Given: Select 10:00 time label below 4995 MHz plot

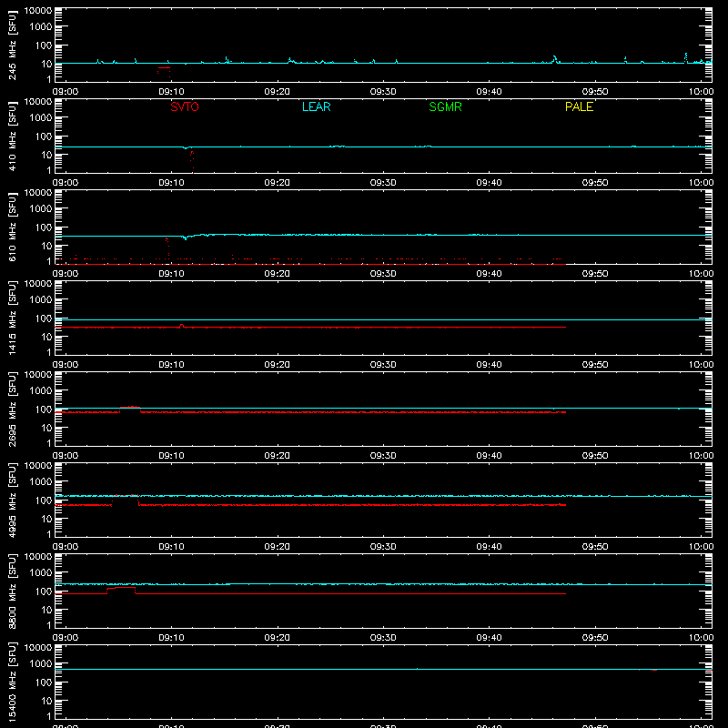Looking at the screenshot, I should point(701,547).
